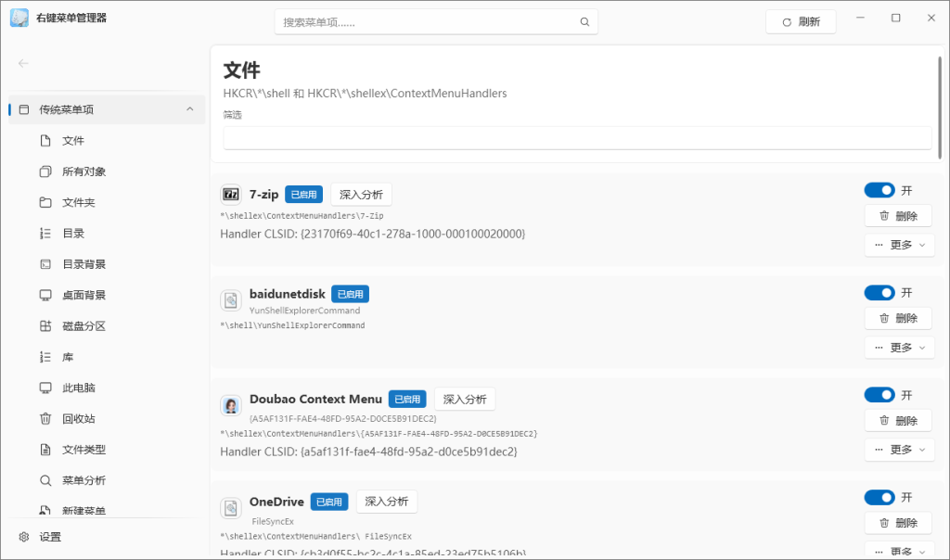The image size is (950, 560).
Task: Click 7-zip 深入分析 button
Action: [x=361, y=195]
